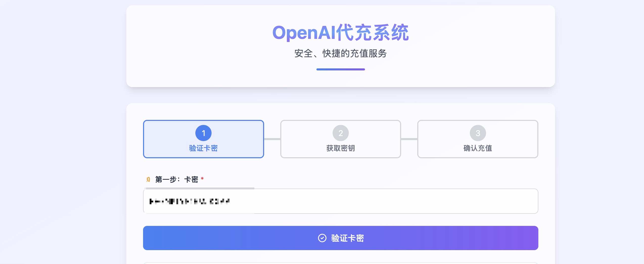Click the 第一步：卡密 field label
The width and height of the screenshot is (644, 264).
[176, 179]
